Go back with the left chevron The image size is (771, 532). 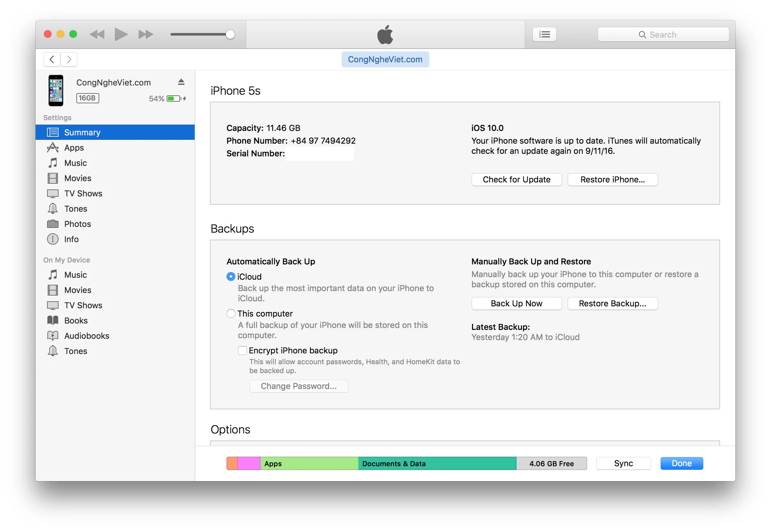(x=52, y=59)
